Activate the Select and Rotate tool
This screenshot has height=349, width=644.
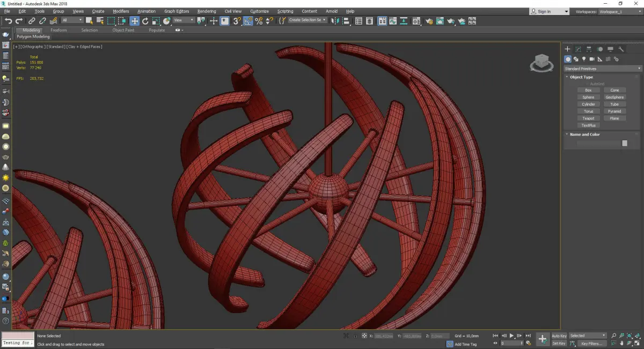pos(145,21)
